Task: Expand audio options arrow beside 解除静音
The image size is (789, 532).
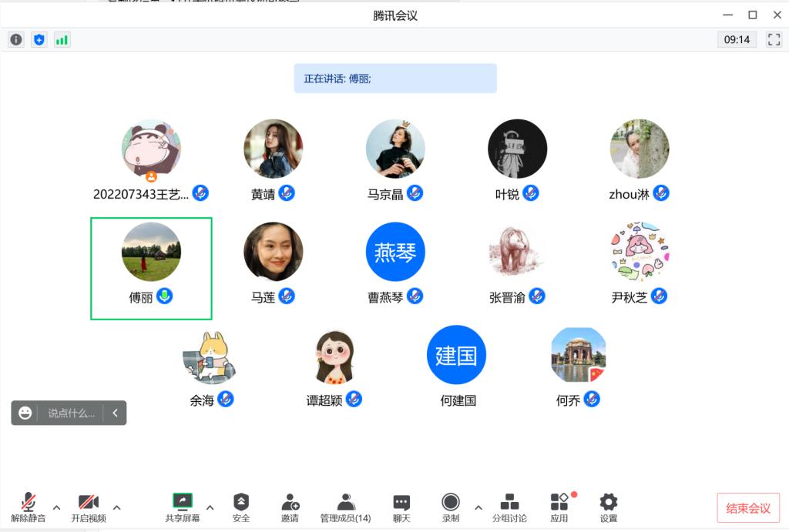Action: [57, 507]
